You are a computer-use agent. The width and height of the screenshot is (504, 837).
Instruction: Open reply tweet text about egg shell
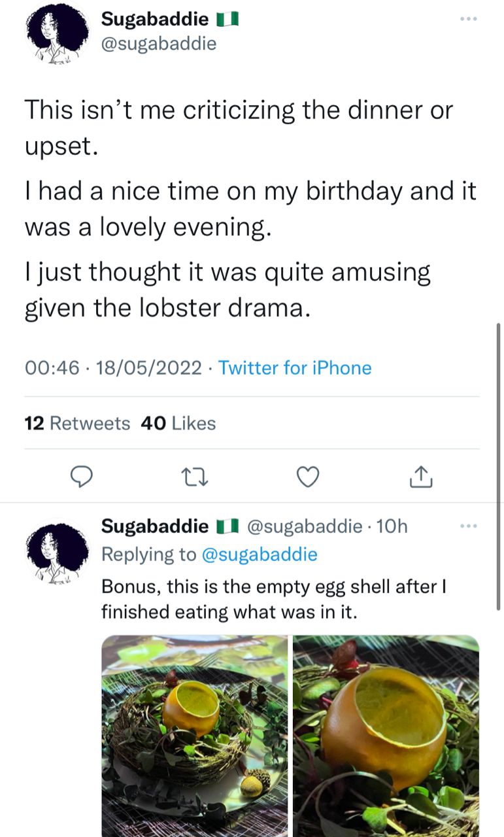click(274, 600)
